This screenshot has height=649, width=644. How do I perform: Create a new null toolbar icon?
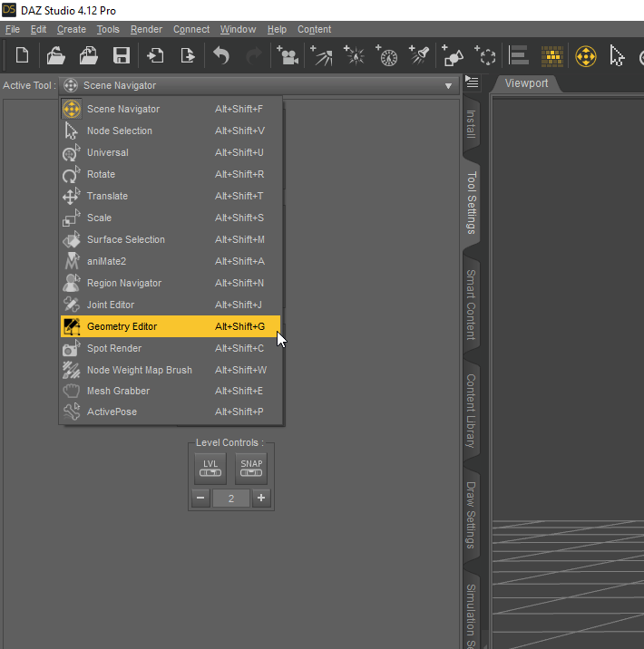(485, 55)
